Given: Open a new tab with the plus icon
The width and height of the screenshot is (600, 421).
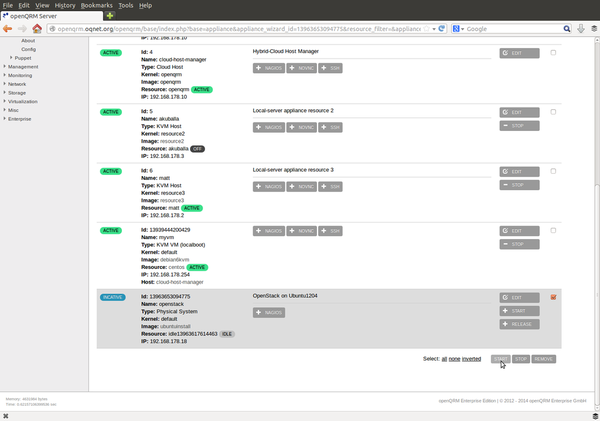Looking at the screenshot, I should 110,16.
